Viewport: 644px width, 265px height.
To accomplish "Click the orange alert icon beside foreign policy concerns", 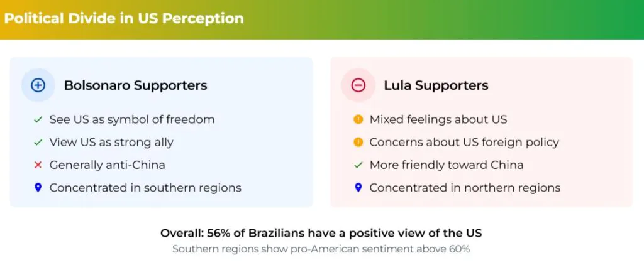I will (358, 142).
